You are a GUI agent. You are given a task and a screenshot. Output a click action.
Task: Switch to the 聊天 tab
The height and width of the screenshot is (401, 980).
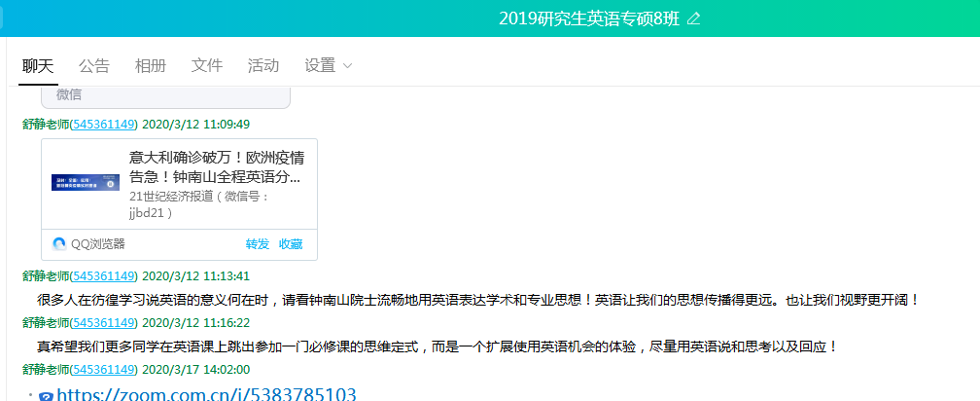click(38, 66)
